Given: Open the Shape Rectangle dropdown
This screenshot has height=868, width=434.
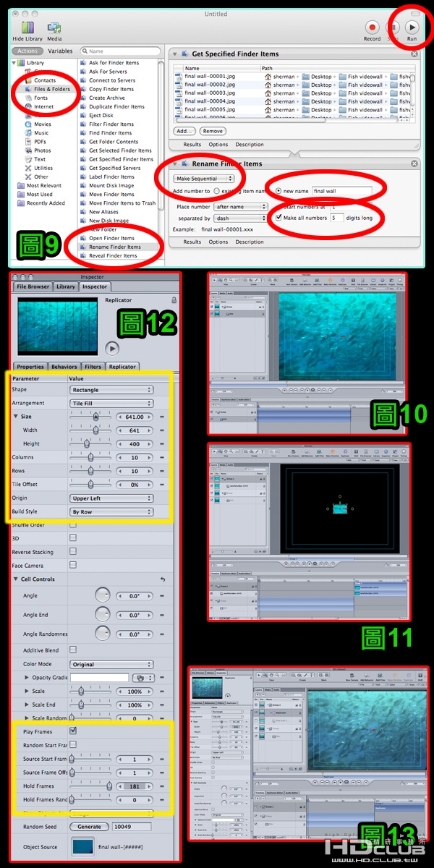Looking at the screenshot, I should click(112, 390).
